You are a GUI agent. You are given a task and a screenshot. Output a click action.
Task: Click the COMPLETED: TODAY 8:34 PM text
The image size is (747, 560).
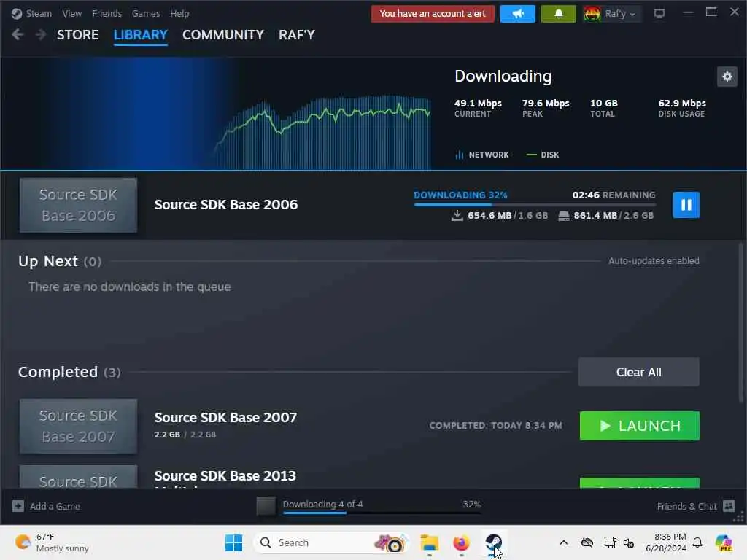point(495,426)
